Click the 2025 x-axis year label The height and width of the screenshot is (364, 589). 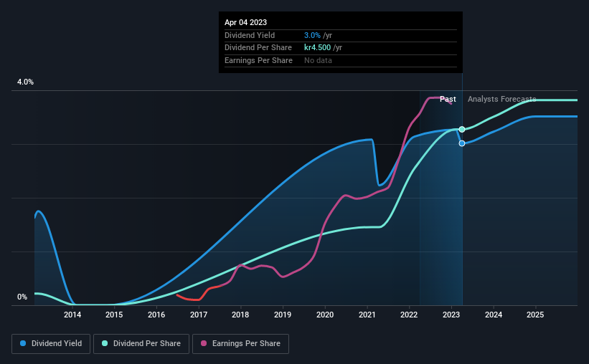pyautogui.click(x=535, y=315)
